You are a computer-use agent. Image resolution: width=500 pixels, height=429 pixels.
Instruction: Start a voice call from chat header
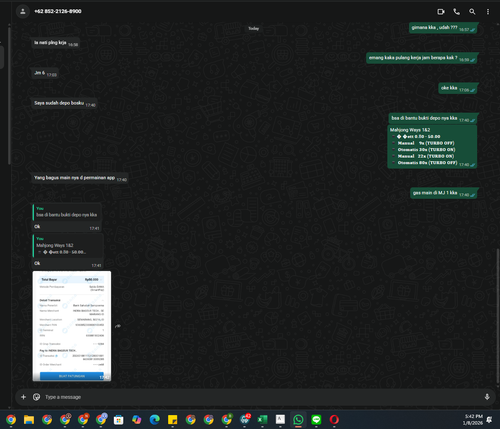[457, 12]
